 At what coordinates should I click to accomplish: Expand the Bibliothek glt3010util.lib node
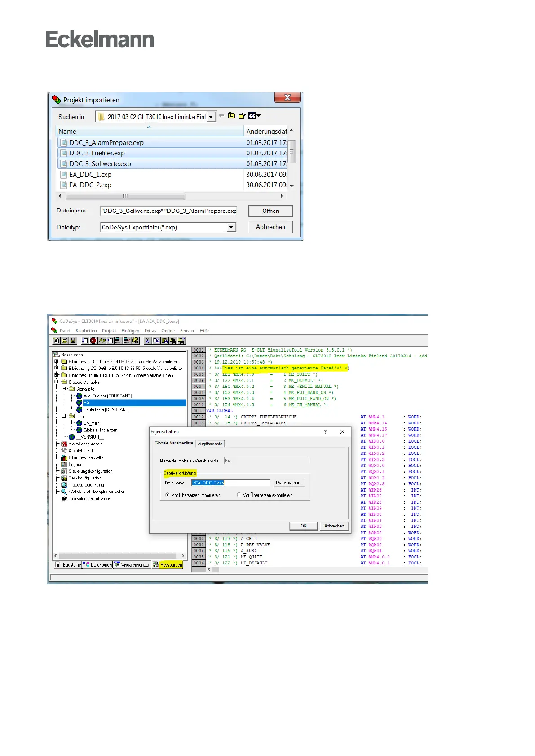pos(57,368)
